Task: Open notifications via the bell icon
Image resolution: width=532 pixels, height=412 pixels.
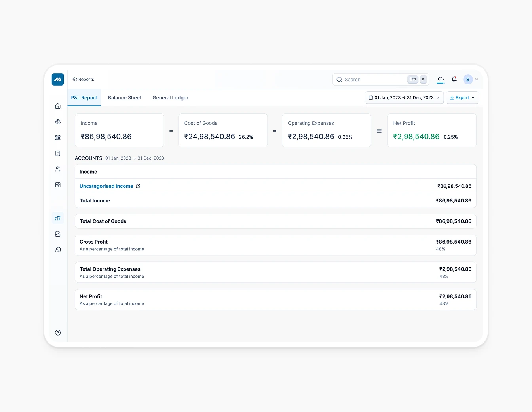Action: (454, 79)
